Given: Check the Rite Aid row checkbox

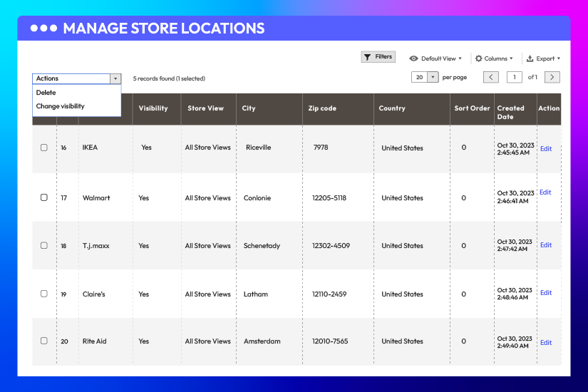Looking at the screenshot, I should [x=44, y=341].
